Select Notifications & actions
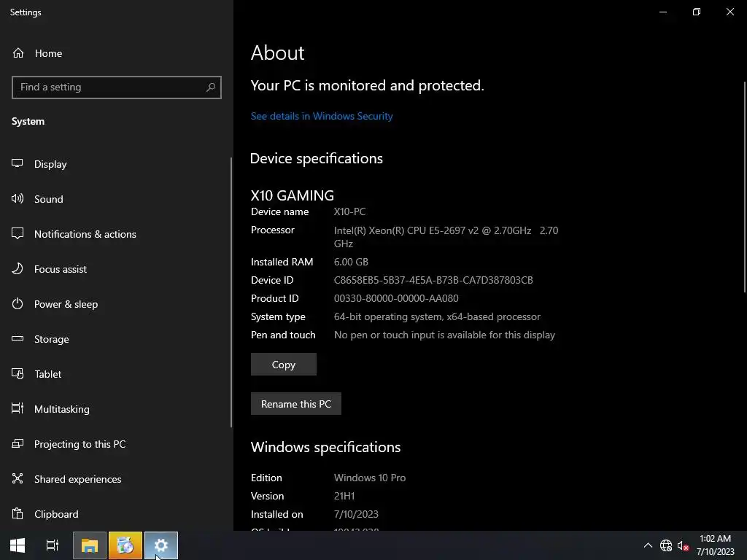The image size is (747, 560). [85, 234]
